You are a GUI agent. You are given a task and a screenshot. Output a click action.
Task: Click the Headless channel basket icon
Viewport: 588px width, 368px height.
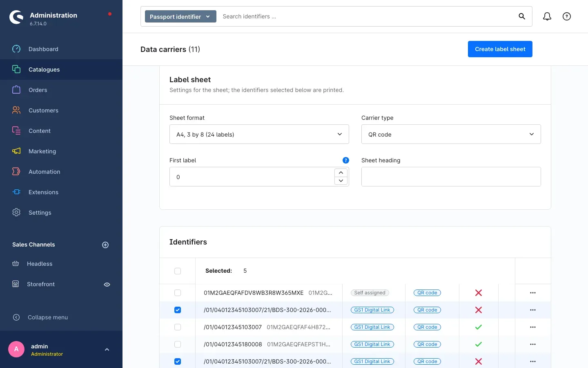pos(16,264)
